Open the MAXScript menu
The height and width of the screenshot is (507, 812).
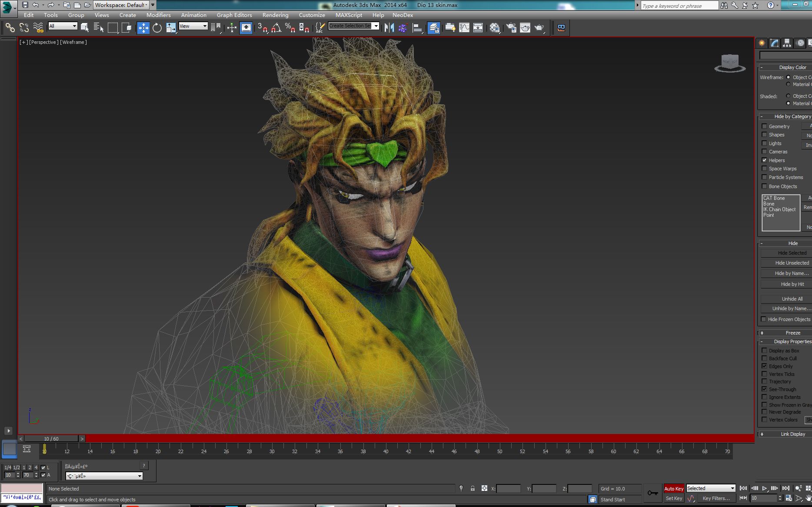349,15
